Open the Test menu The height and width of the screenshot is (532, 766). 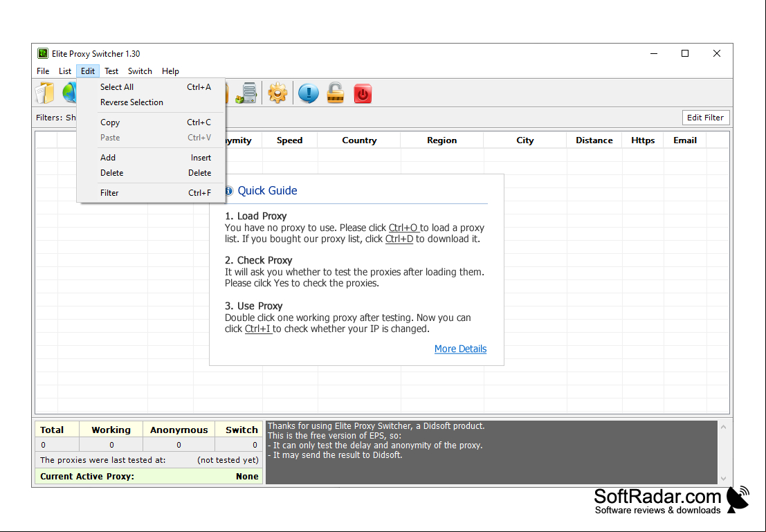tap(111, 71)
